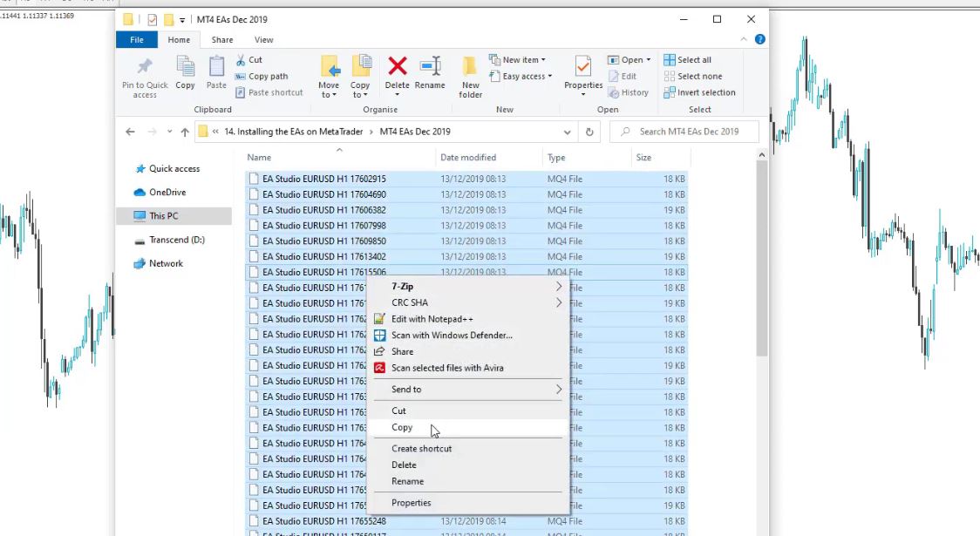Click the vertical scrollbar of file list

tap(761, 261)
